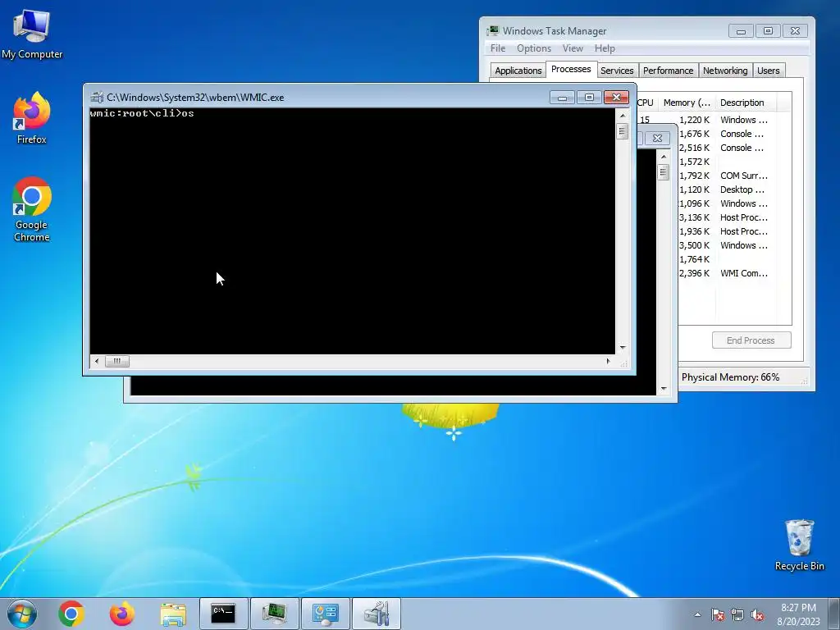Click the WMIC horizontal scrollbar left arrow

[97, 361]
